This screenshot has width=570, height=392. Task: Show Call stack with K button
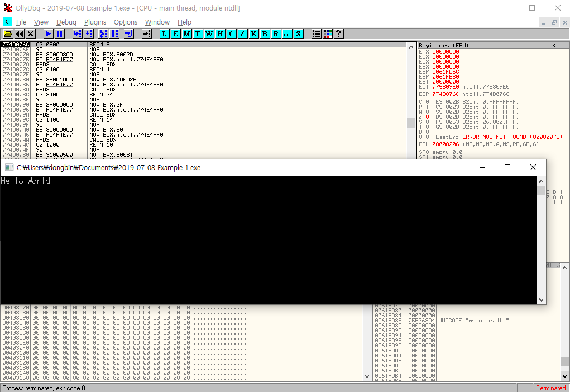253,34
